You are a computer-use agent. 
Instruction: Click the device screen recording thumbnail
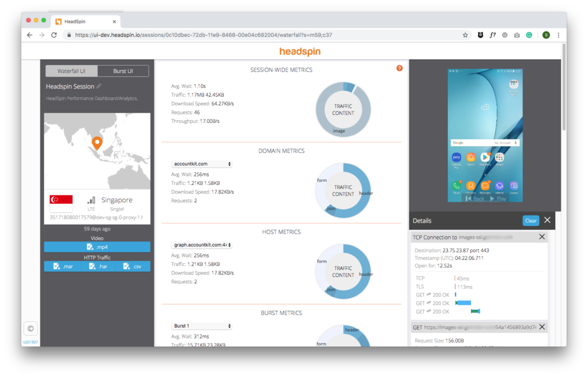(x=485, y=135)
